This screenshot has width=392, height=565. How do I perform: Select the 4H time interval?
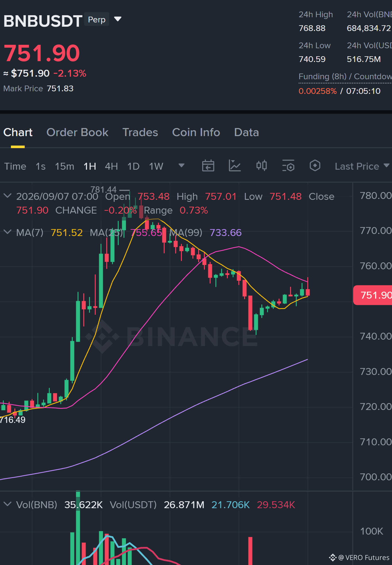click(111, 166)
